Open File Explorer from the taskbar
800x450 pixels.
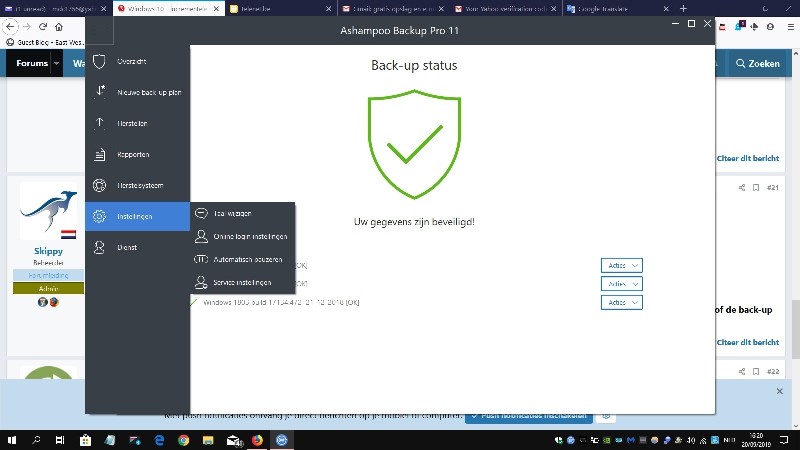click(x=208, y=440)
